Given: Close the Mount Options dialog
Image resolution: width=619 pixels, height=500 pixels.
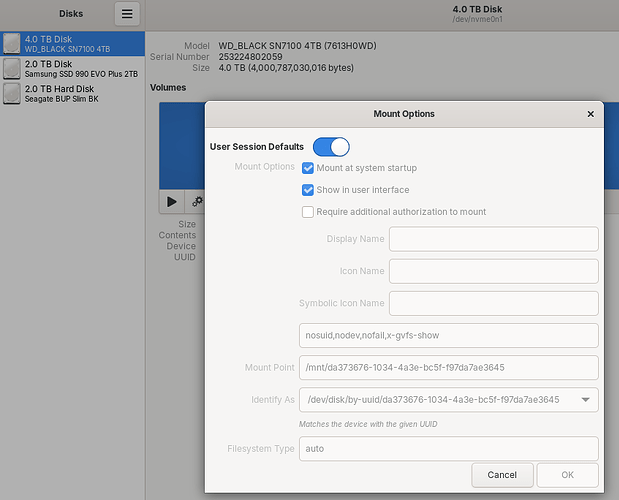Looking at the screenshot, I should tap(590, 114).
